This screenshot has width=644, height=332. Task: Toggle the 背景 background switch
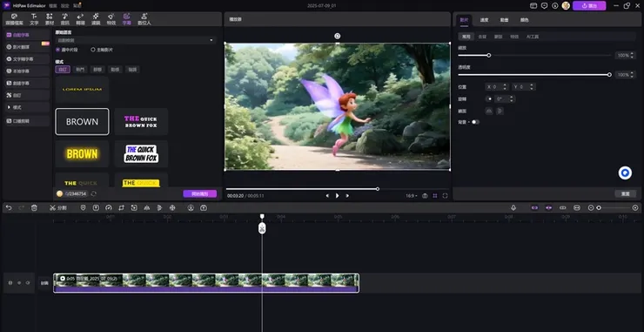coord(475,122)
